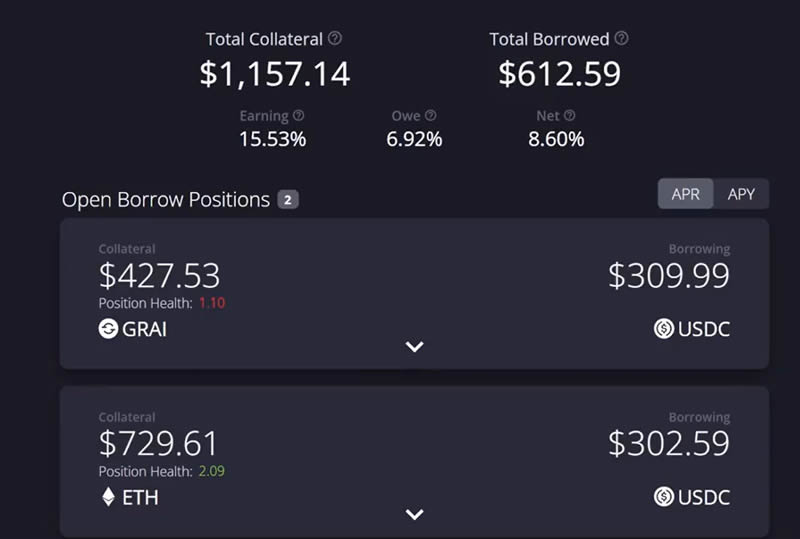Click the Total Collateral help icon
This screenshot has width=800, height=539.
click(335, 38)
